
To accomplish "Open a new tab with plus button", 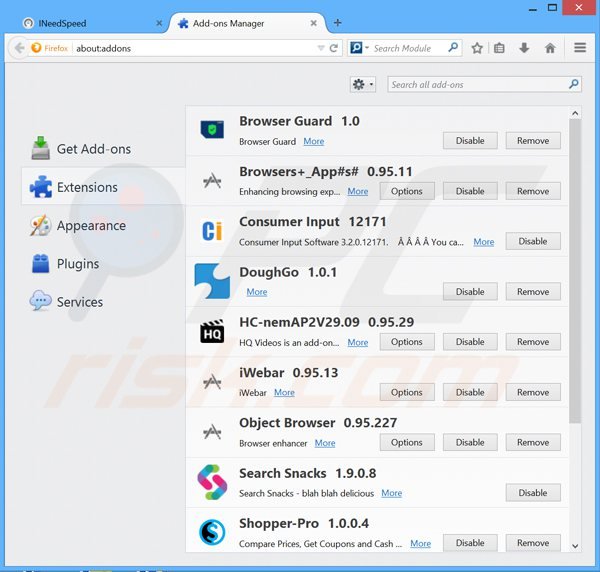I will point(337,22).
